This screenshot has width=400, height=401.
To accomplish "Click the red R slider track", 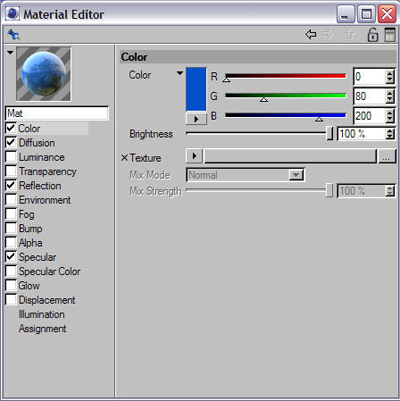I will [x=286, y=76].
